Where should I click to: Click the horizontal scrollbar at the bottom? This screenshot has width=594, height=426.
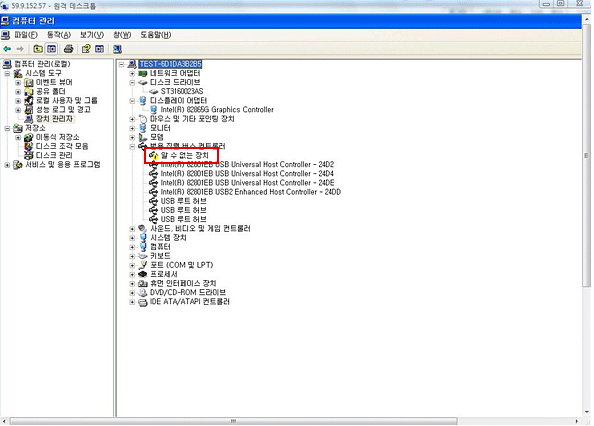pos(233,421)
